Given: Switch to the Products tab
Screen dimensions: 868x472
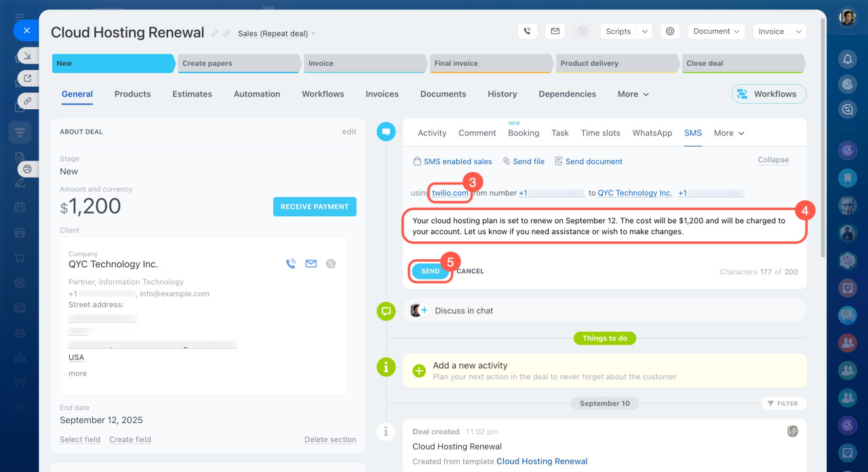Looking at the screenshot, I should pyautogui.click(x=132, y=94).
